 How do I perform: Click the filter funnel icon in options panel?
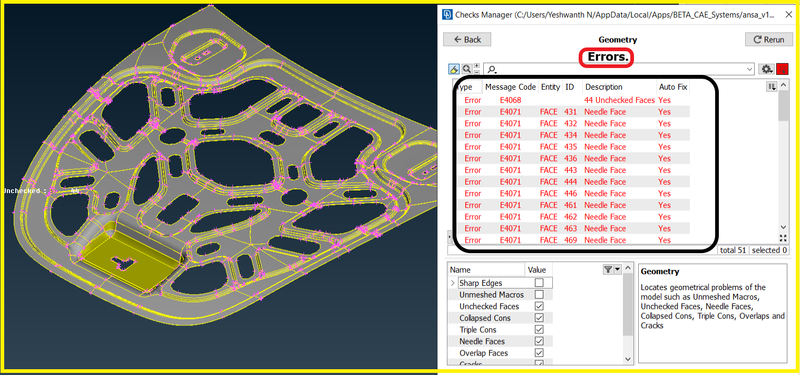click(608, 270)
